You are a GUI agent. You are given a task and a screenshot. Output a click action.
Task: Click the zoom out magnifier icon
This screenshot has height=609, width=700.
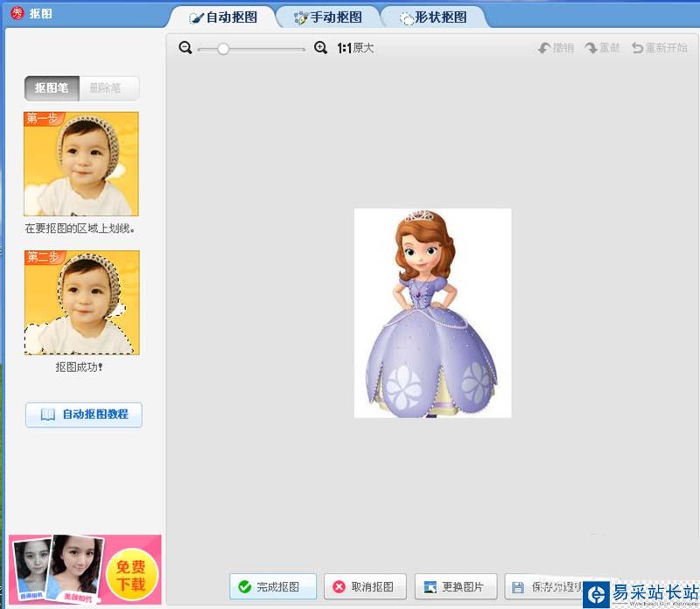185,48
